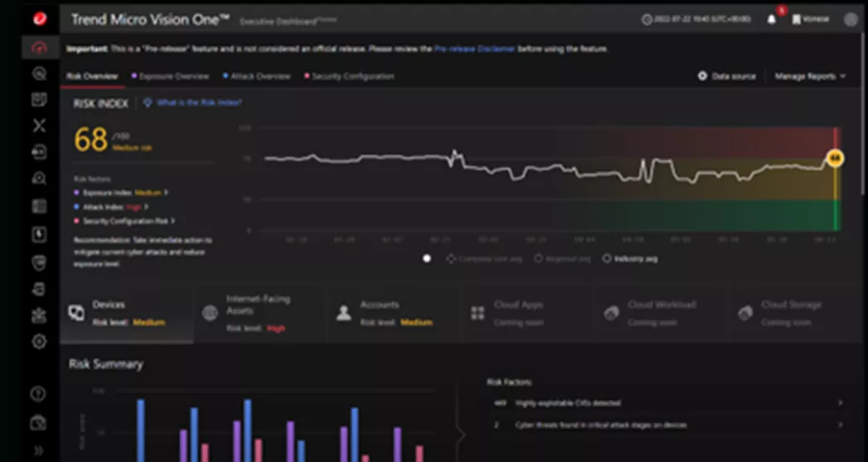Open the help question mark icon
The height and width of the screenshot is (462, 868).
click(x=39, y=393)
